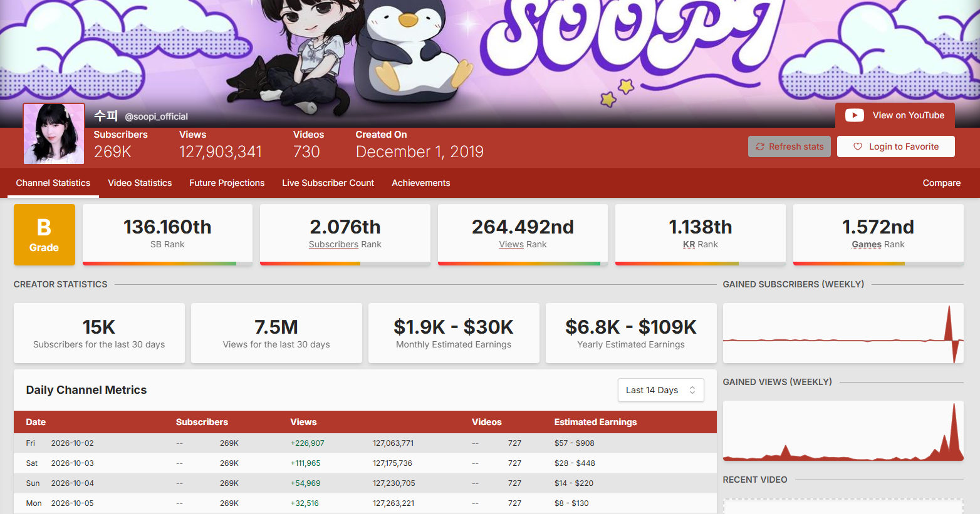Click the 136.160th SB Rank card
The height and width of the screenshot is (514, 980).
tap(167, 235)
